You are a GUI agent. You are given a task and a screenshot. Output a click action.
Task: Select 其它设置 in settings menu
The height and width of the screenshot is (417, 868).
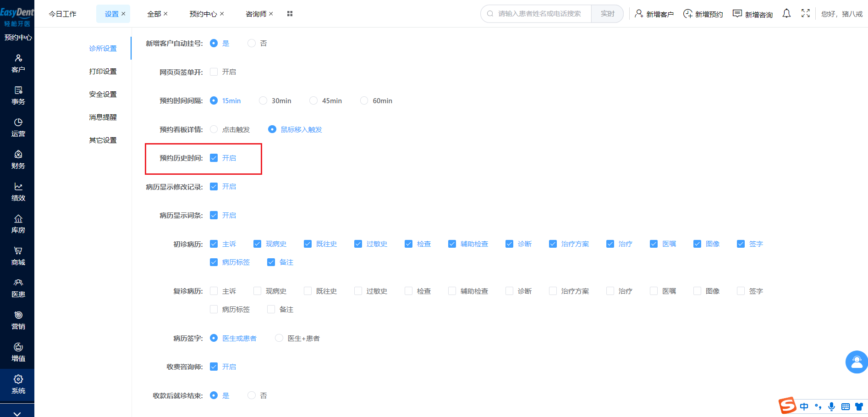[x=103, y=140]
